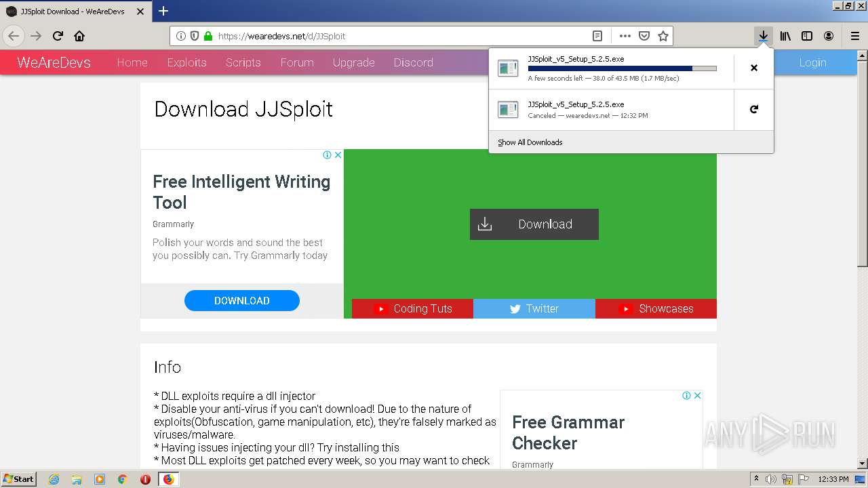This screenshot has height=488, width=868.
Task: Go to the Home menu item
Action: (x=132, y=62)
